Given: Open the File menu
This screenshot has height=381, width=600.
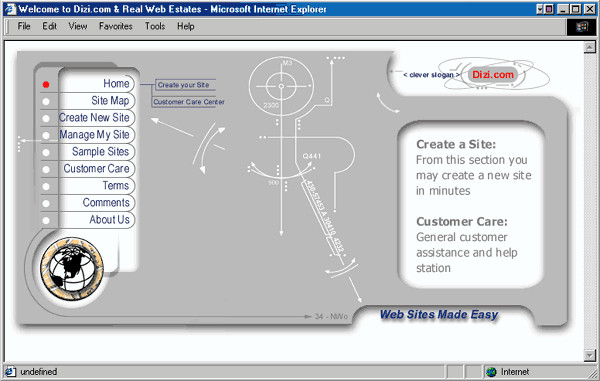Looking at the screenshot, I should [x=24, y=26].
